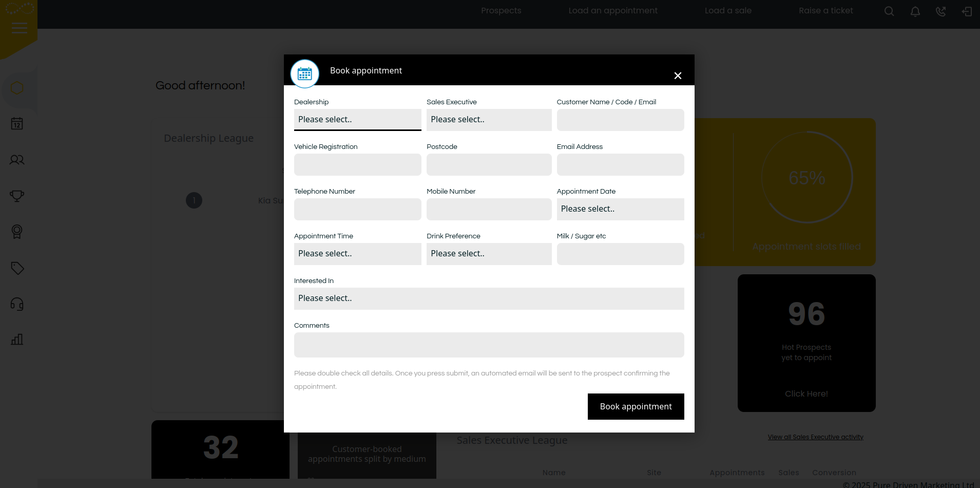Click the search magnifier icon
The image size is (980, 488).
click(889, 11)
